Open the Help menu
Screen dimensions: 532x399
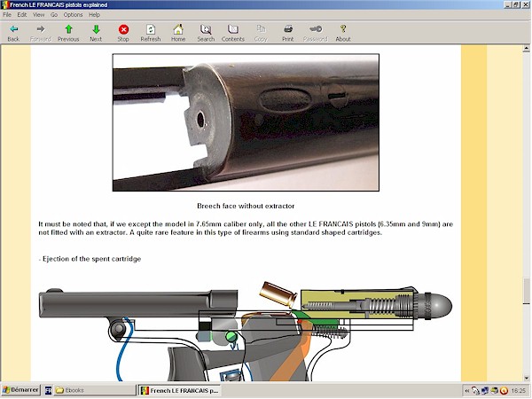click(x=94, y=14)
